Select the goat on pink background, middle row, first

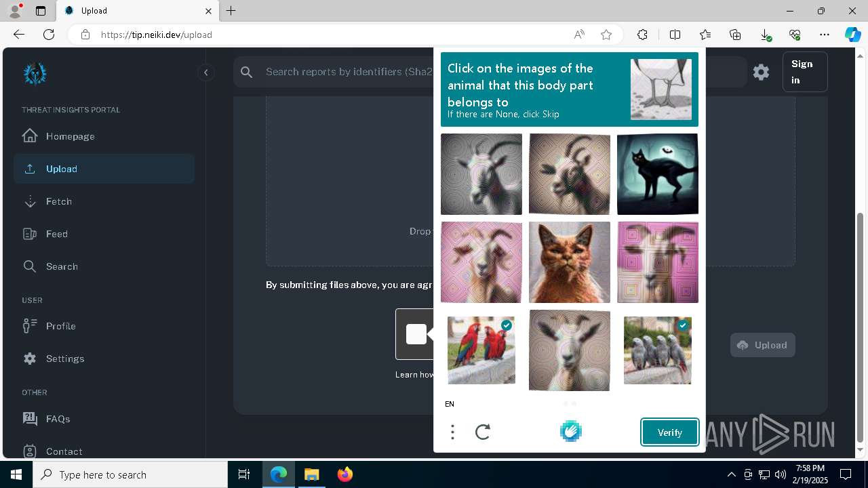click(x=481, y=262)
